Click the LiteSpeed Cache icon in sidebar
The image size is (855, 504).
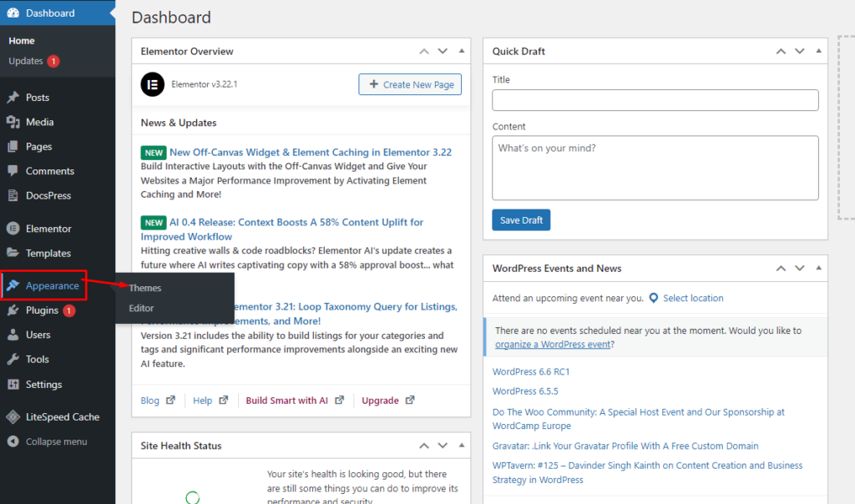(x=13, y=417)
